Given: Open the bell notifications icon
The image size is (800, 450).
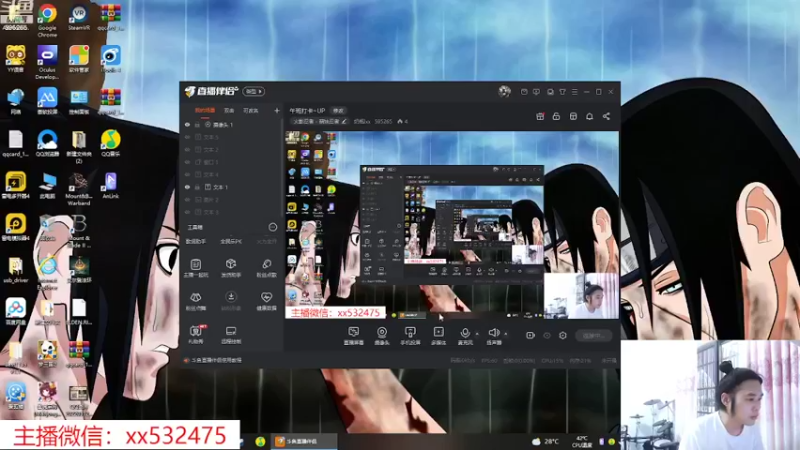Looking at the screenshot, I should [589, 116].
